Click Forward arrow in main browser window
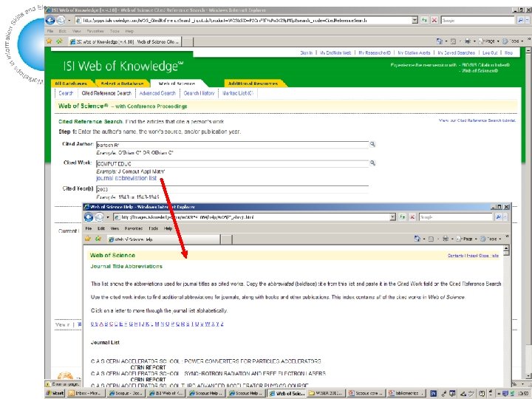Viewport: 532px width, 399px height. [x=61, y=21]
